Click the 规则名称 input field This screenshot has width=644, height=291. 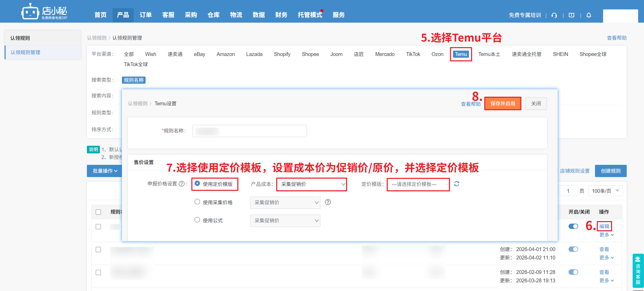tap(249, 131)
